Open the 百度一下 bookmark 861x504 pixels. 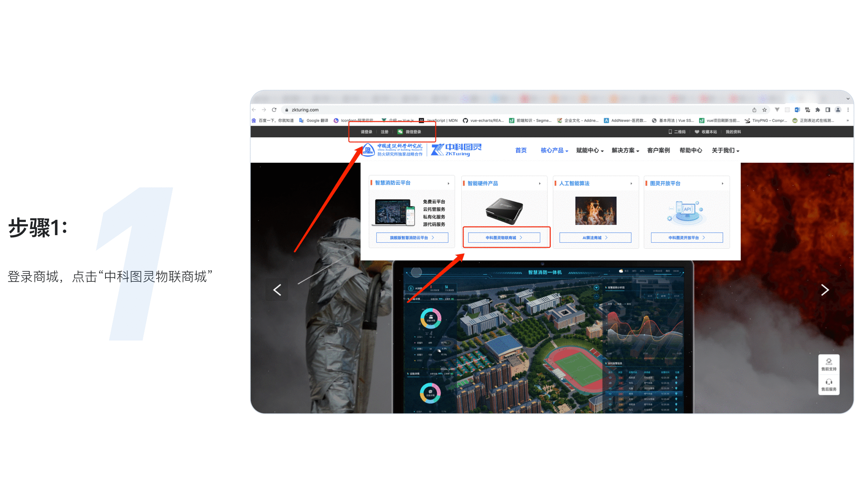click(x=273, y=120)
